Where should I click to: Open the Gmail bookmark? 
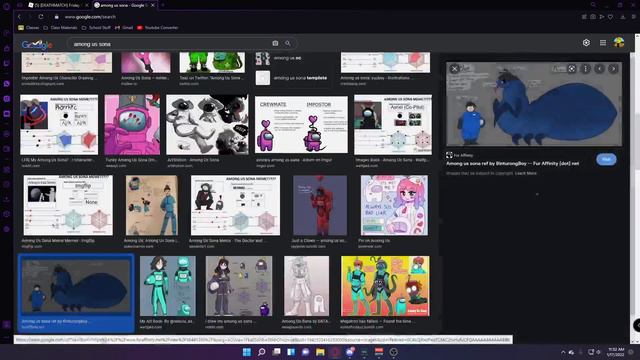[x=124, y=28]
